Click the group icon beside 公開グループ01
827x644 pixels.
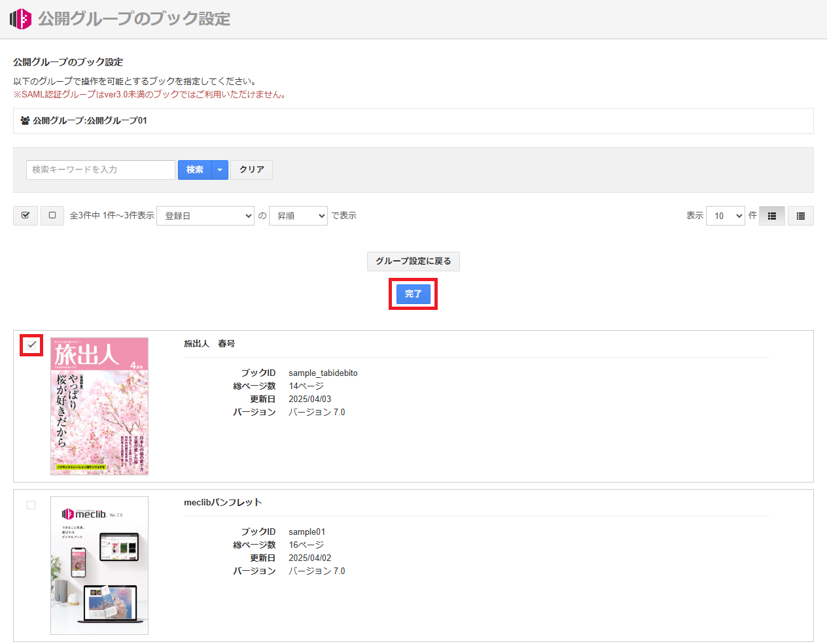click(25, 121)
